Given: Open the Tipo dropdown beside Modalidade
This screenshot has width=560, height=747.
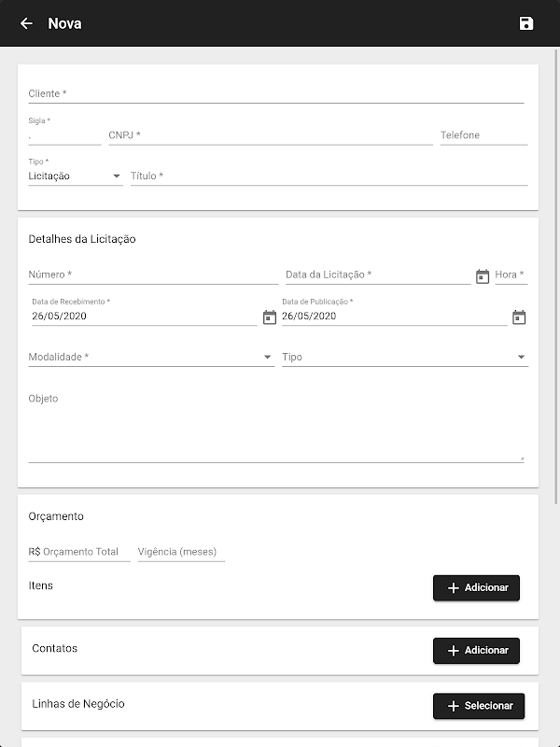Looking at the screenshot, I should (x=405, y=358).
